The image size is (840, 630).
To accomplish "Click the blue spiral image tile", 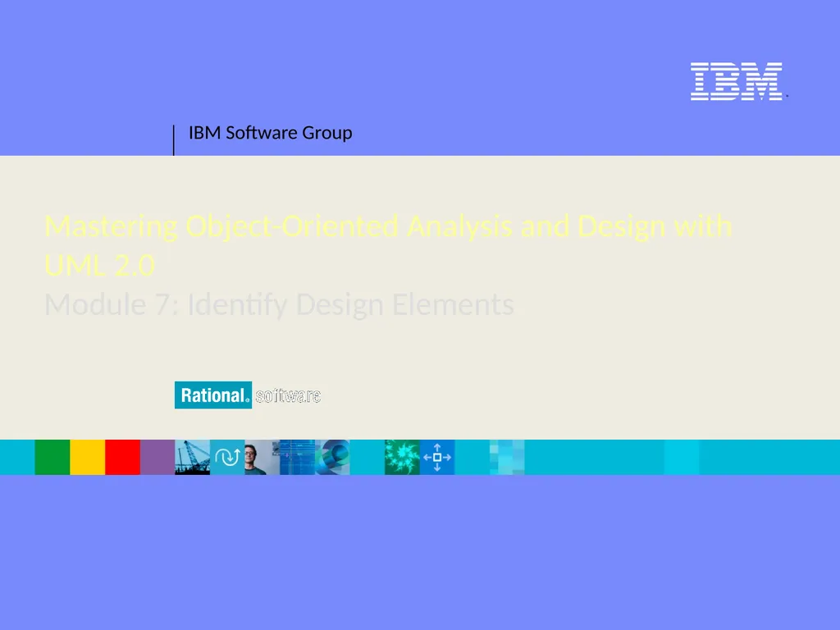I will pos(332,457).
